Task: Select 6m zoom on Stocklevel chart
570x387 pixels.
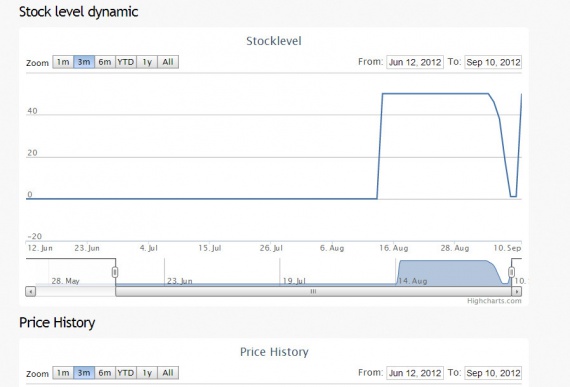Action: pos(105,62)
